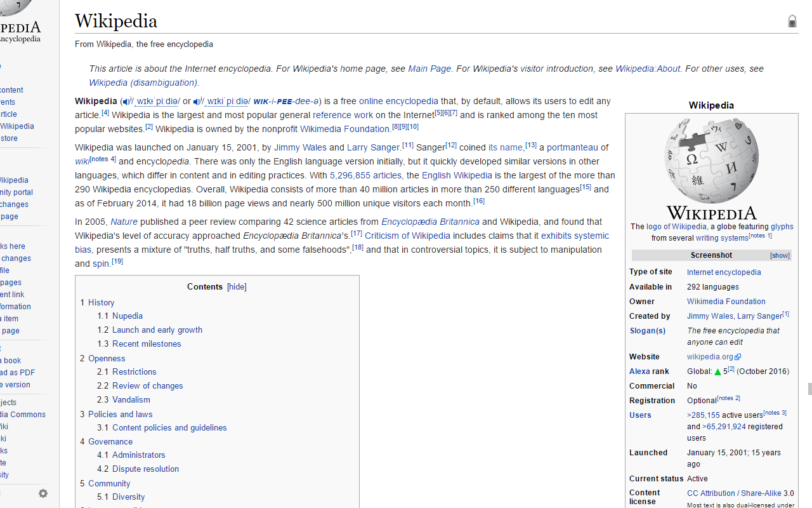Open CC Attribution / Share-Alike license link

734,493
